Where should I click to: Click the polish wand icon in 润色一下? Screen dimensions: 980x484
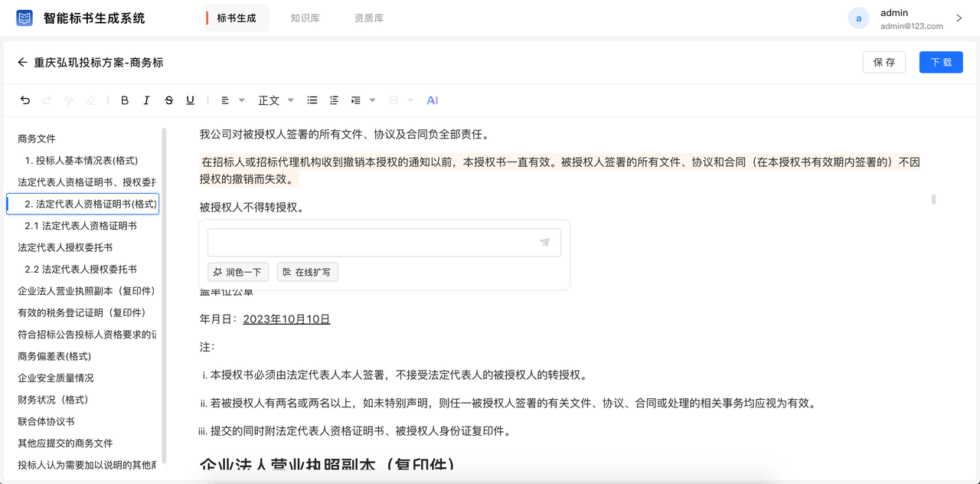pos(218,272)
